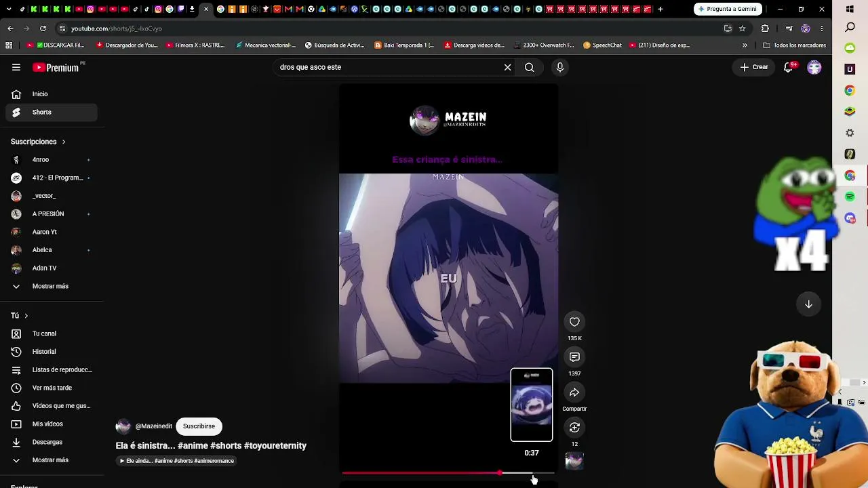Open Tu canal
The width and height of the screenshot is (868, 488).
click(52, 333)
